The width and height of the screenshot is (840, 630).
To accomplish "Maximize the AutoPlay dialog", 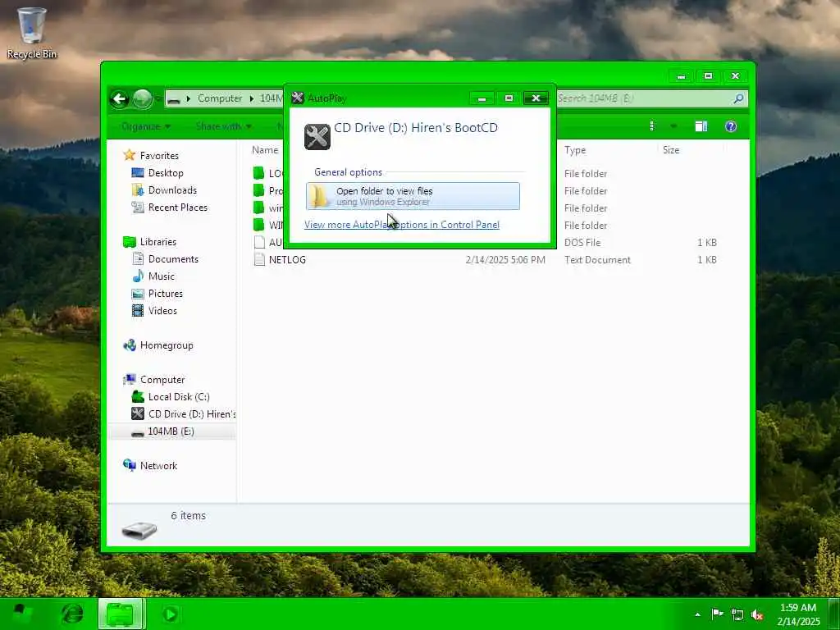I will [x=509, y=98].
